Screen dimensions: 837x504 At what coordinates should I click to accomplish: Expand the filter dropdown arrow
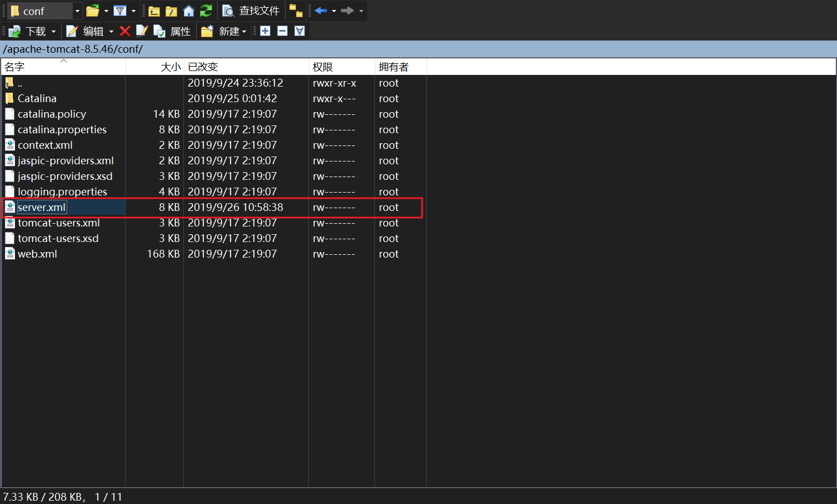coord(133,11)
